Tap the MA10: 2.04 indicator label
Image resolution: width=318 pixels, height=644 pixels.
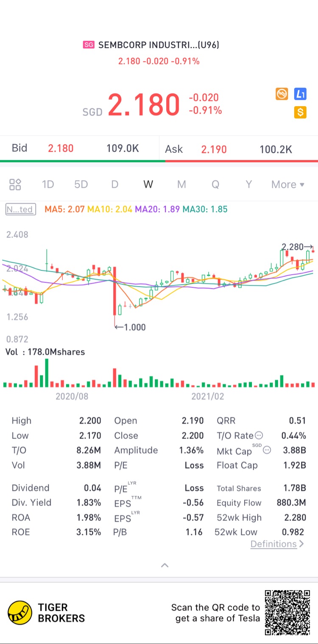click(x=109, y=209)
